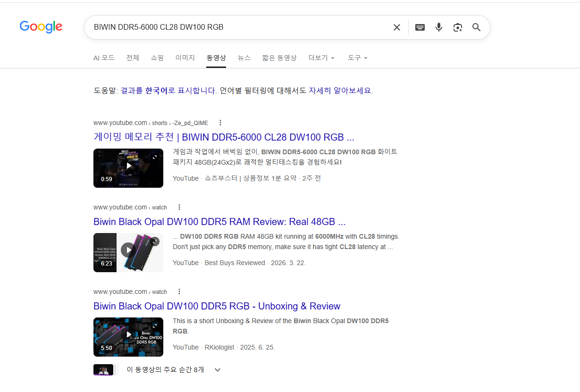The height and width of the screenshot is (392, 580).
Task: Click www.youtube.com shorts breadcrumb URL
Action: coord(151,123)
